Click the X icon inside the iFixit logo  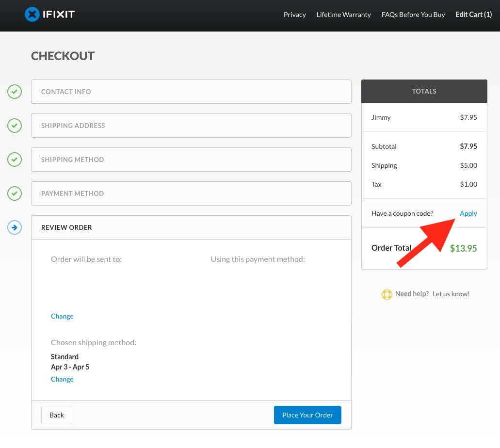pyautogui.click(x=32, y=14)
